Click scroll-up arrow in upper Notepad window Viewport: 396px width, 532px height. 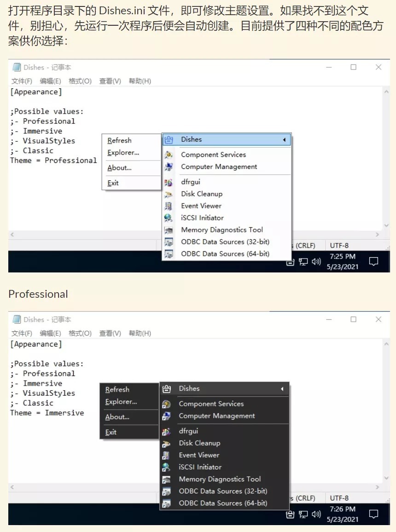(386, 92)
